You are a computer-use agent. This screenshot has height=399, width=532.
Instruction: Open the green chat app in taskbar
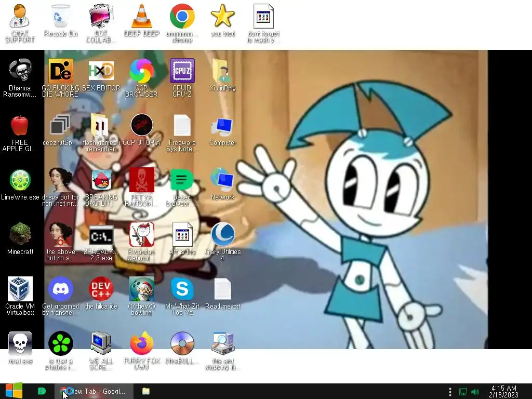click(42, 391)
